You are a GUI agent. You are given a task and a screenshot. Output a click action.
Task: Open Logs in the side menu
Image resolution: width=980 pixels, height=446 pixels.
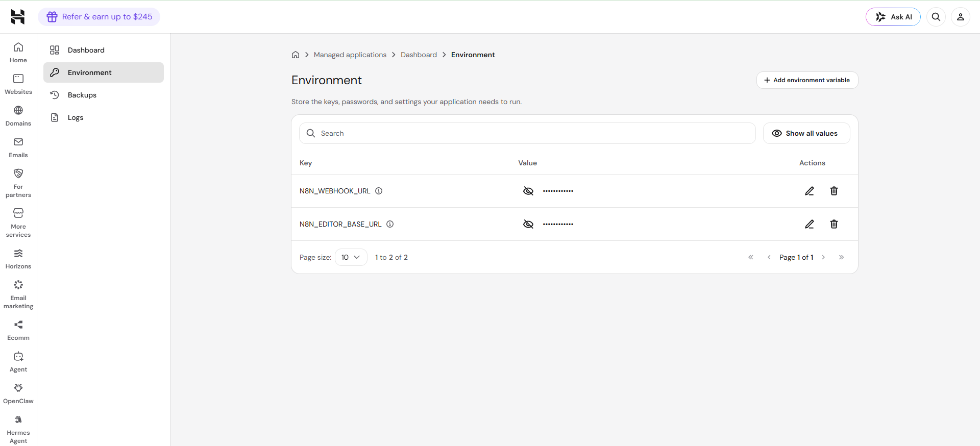click(x=104, y=117)
